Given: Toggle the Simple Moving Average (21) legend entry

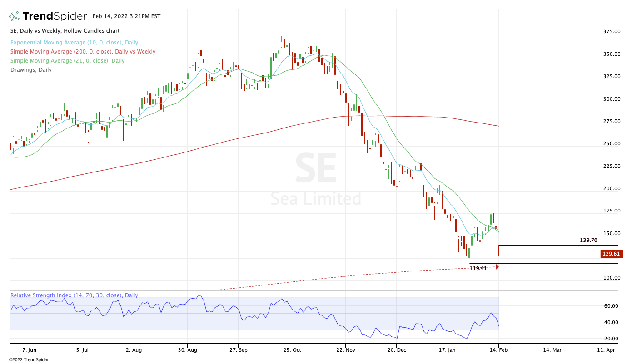Looking at the screenshot, I should point(67,61).
